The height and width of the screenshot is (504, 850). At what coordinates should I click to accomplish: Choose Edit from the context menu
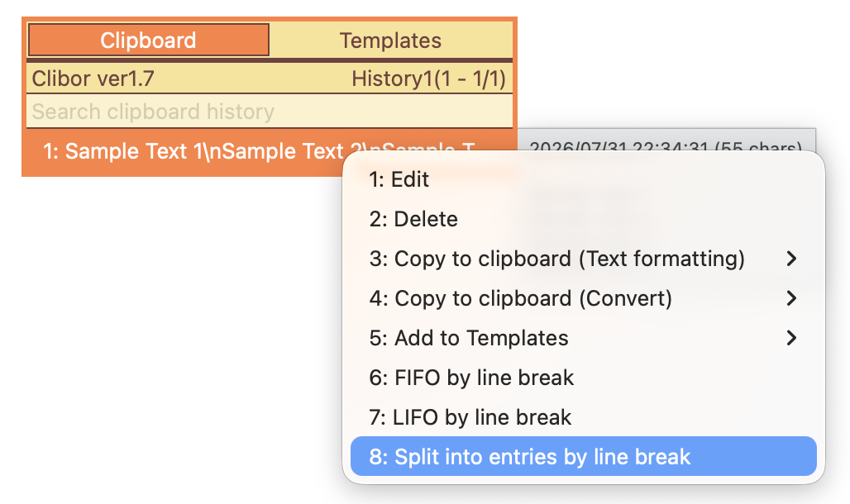point(583,179)
